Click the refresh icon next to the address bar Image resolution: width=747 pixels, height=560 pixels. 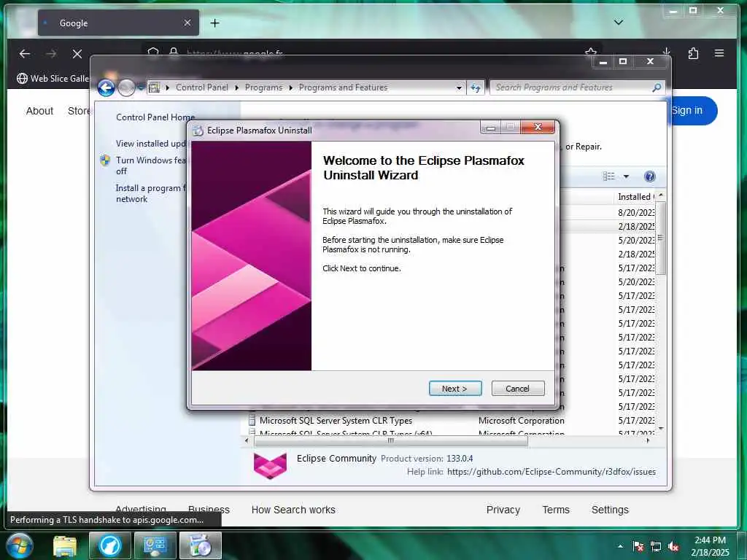tap(476, 87)
